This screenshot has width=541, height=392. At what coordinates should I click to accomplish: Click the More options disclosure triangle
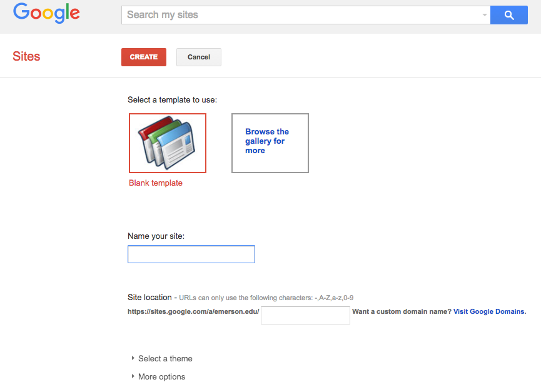[133, 376]
